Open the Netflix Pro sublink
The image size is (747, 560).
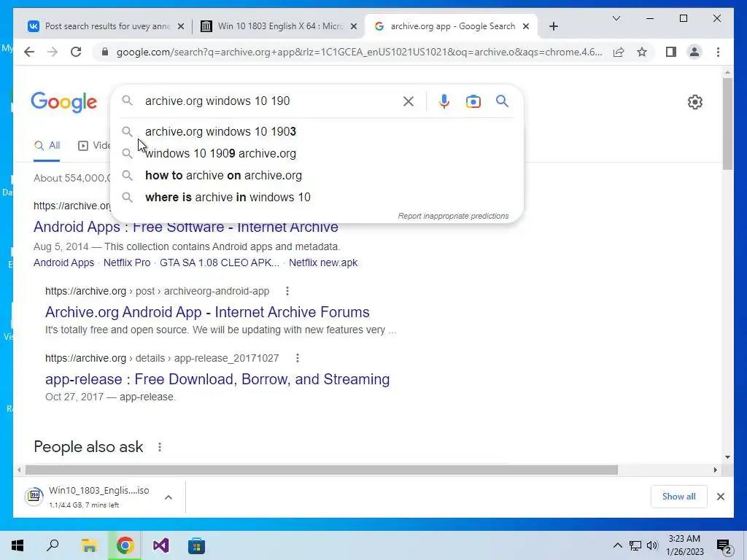(x=127, y=262)
